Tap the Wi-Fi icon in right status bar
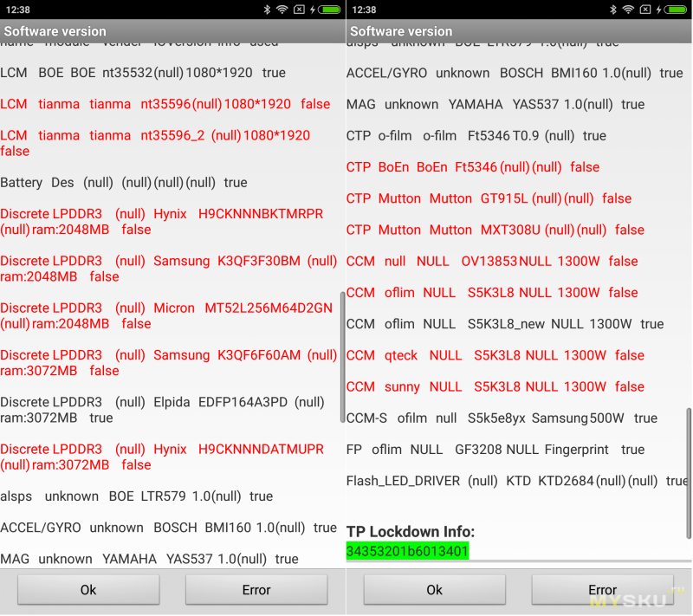The height and width of the screenshot is (616, 693). click(x=628, y=10)
